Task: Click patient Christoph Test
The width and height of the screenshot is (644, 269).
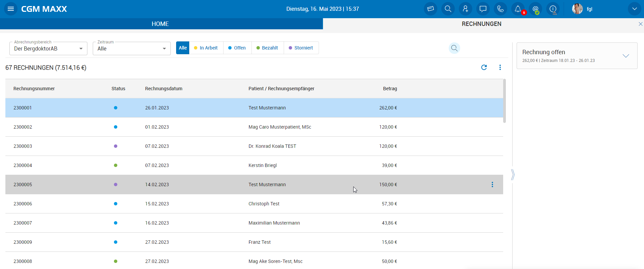Action: point(264,204)
